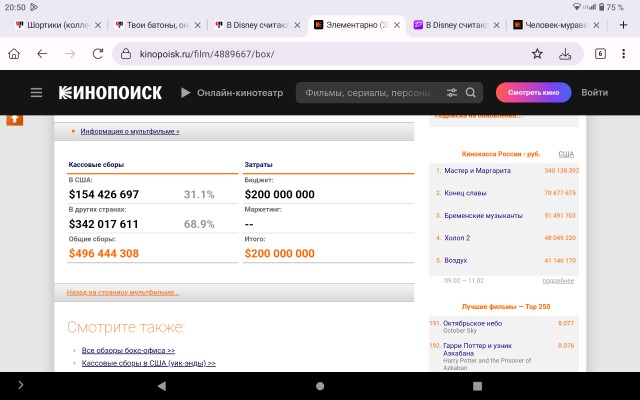Click other countries gross $342 017 611

[x=104, y=224]
